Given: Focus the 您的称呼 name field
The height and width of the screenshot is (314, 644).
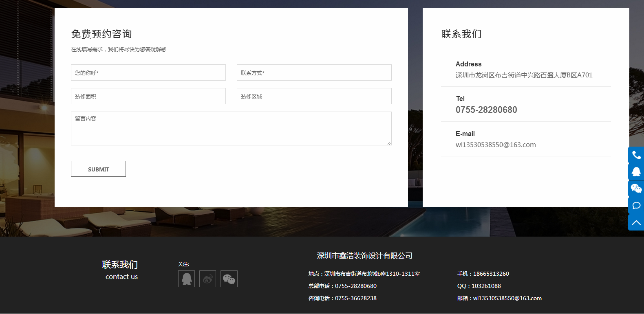Looking at the screenshot, I should click(x=148, y=72).
